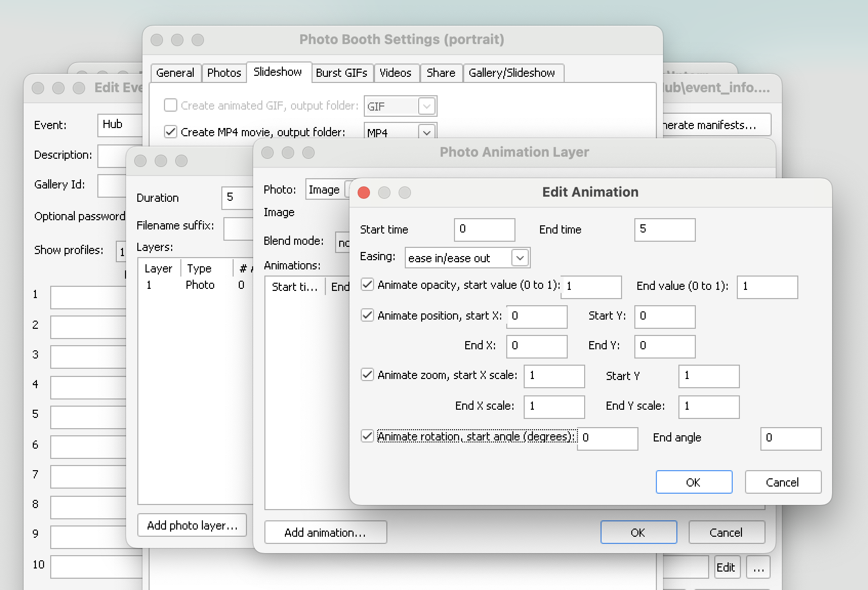This screenshot has width=868, height=590.
Task: Focus the End angle input field
Action: (791, 438)
